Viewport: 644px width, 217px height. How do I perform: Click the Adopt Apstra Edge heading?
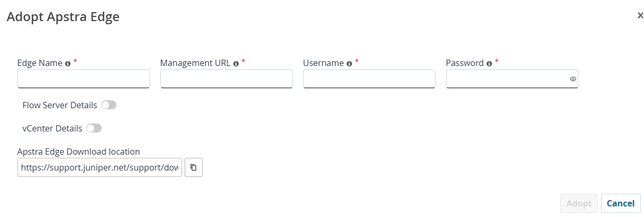pyautogui.click(x=62, y=17)
